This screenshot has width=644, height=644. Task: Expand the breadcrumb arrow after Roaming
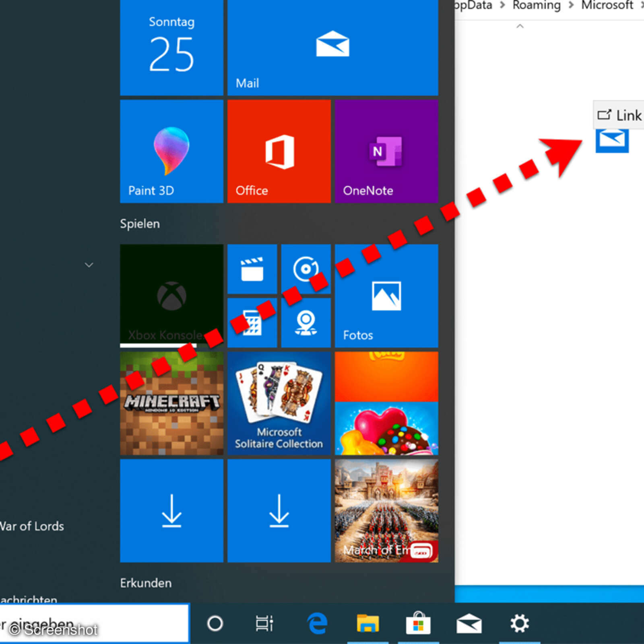pos(570,5)
